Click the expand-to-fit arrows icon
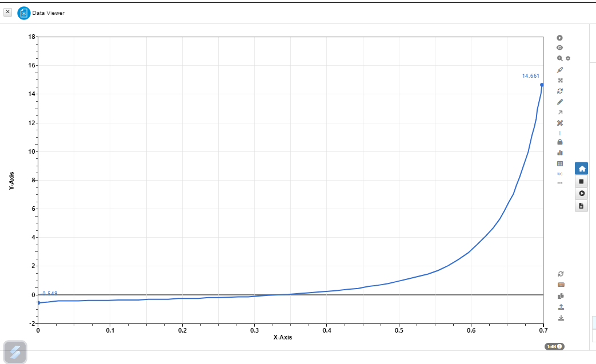 560,80
